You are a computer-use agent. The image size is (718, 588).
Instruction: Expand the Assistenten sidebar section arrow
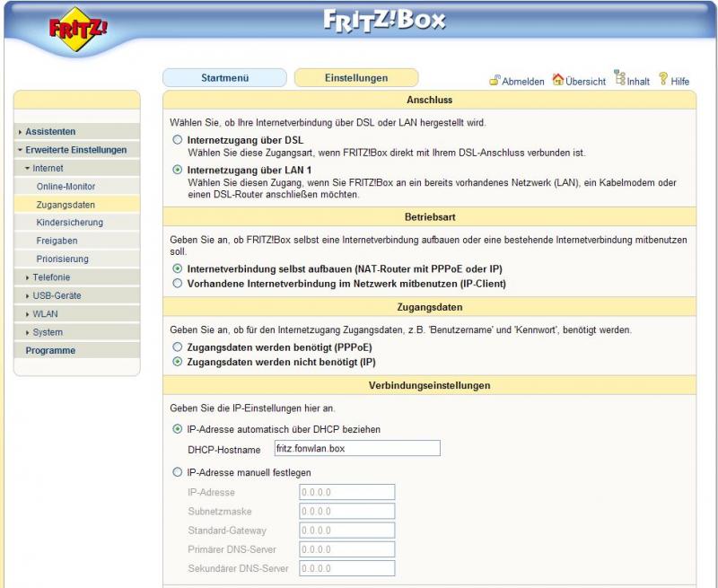(x=20, y=132)
